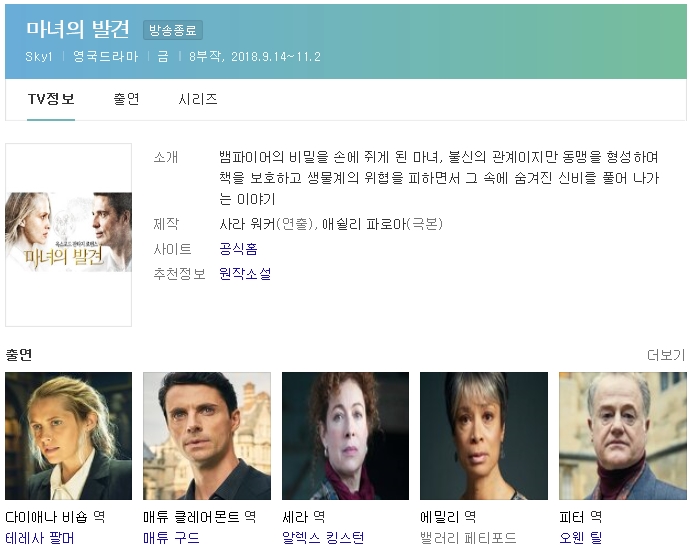Click the 영국드라마 genre label

pyautogui.click(x=105, y=56)
